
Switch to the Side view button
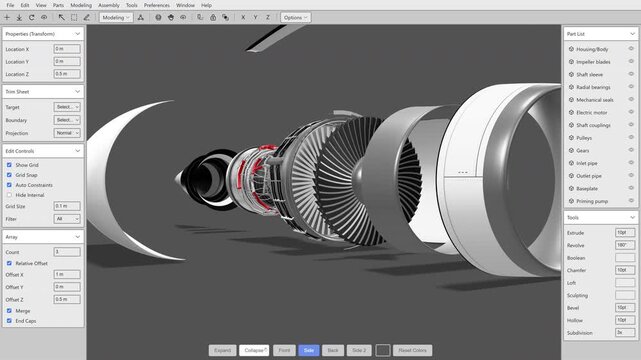(x=309, y=350)
